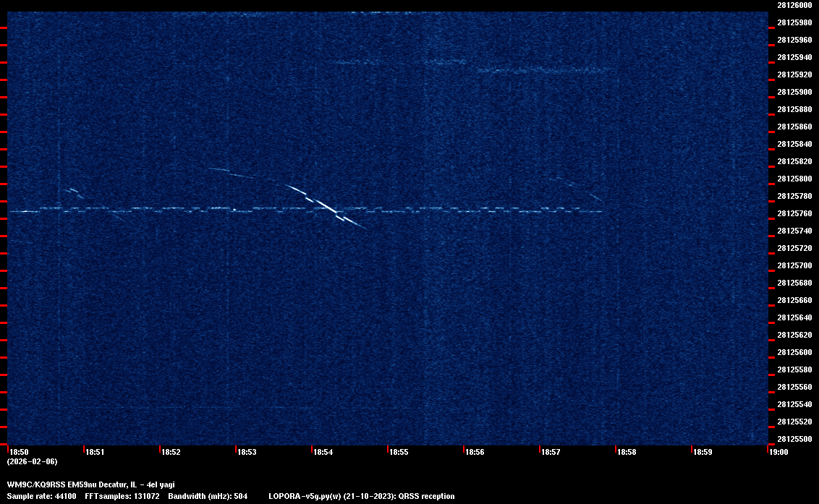Click the 28126000 frequency label
The height and width of the screenshot is (504, 819).
coord(794,5)
